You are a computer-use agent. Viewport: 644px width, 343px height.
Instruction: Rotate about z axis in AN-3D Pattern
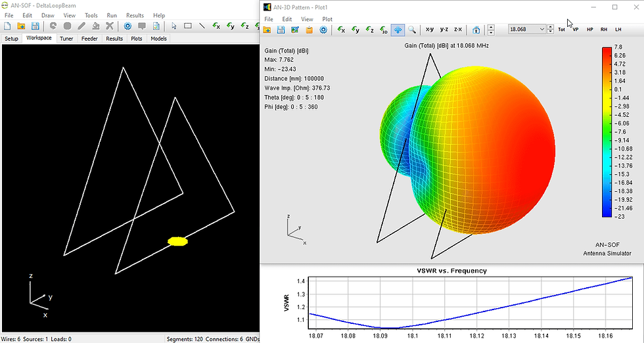369,30
